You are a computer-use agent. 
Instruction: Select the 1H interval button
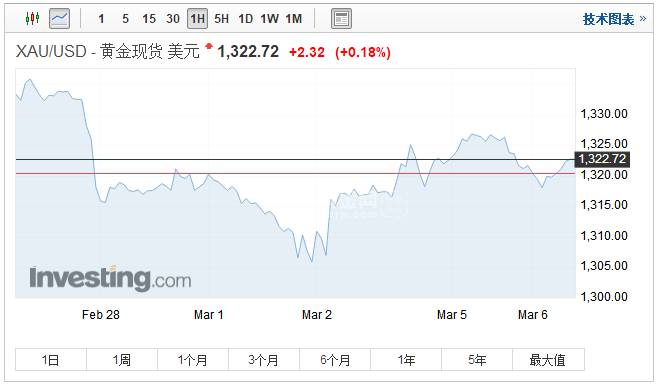[x=197, y=19]
